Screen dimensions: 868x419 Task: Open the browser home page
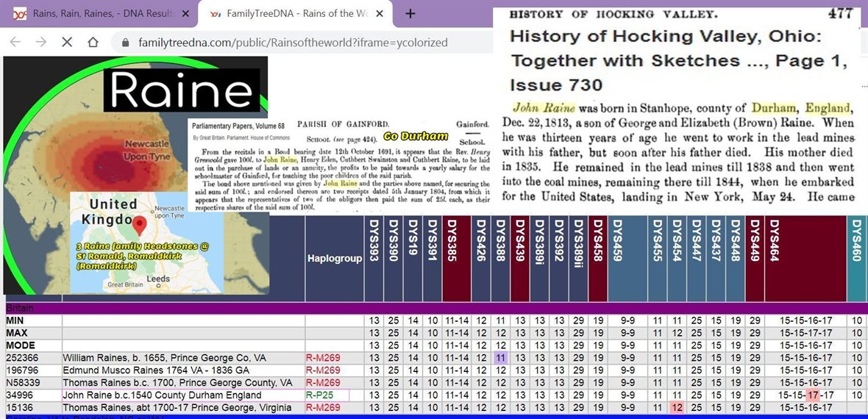[x=93, y=42]
